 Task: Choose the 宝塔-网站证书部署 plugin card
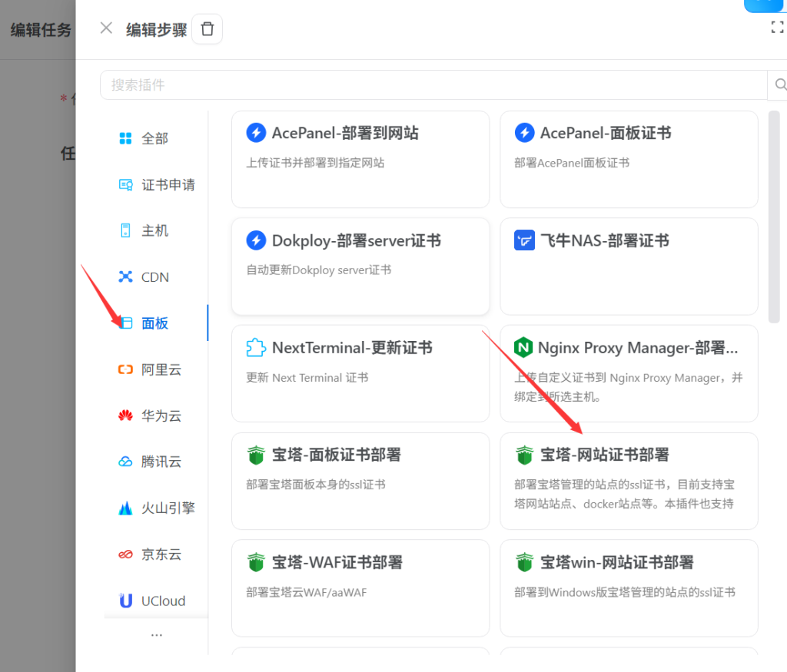pos(629,481)
